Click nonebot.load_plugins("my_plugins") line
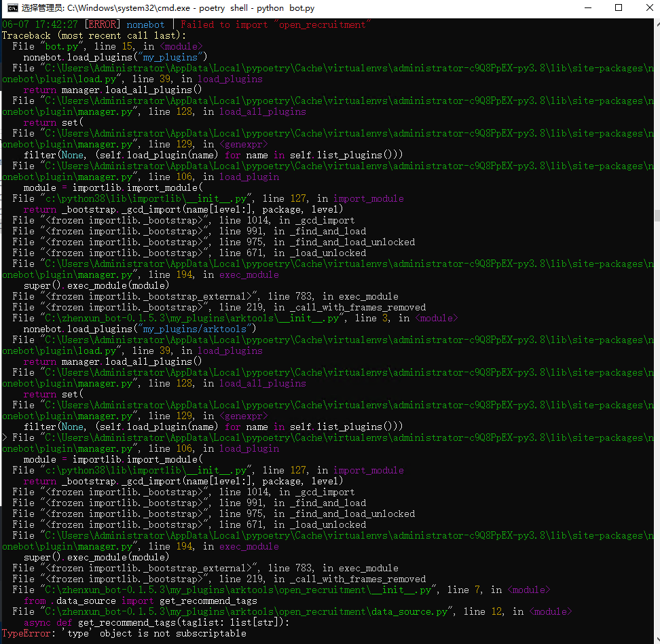This screenshot has width=660, height=644. pyautogui.click(x=115, y=57)
